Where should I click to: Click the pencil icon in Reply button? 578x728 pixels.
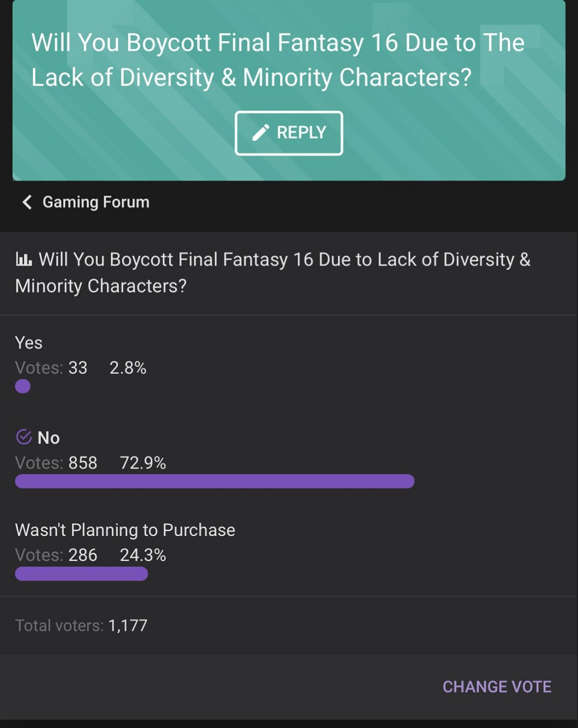pyautogui.click(x=261, y=133)
